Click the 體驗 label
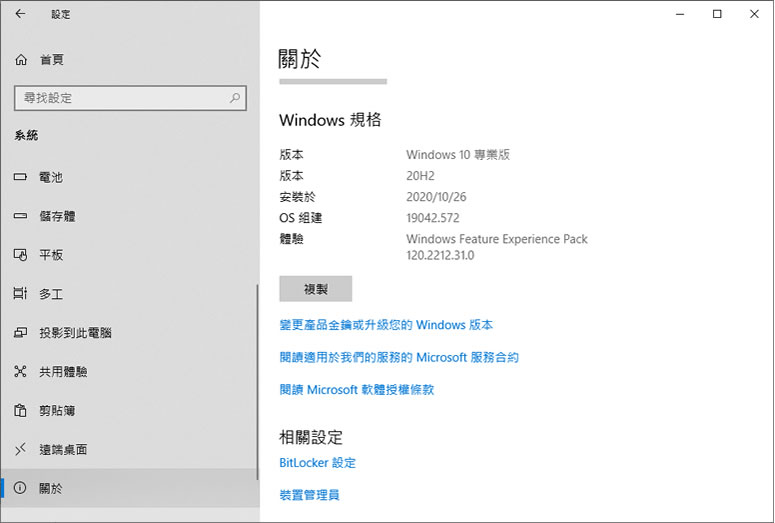This screenshot has height=523, width=775. point(291,239)
